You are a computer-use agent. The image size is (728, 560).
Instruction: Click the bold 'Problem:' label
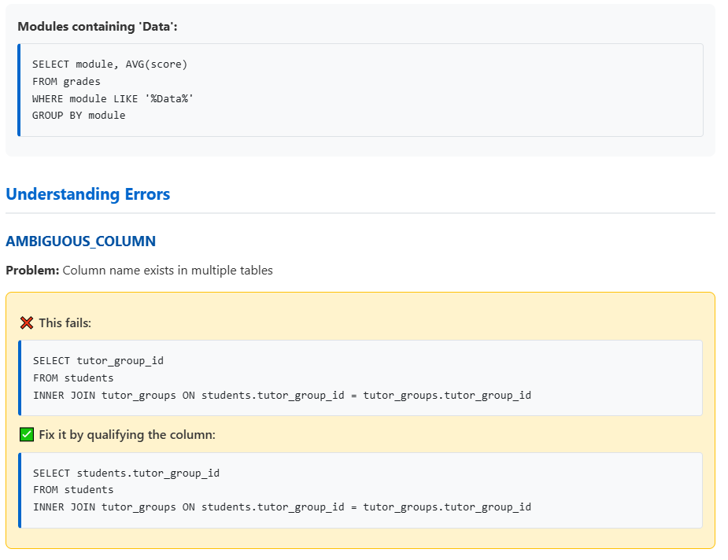click(32, 271)
